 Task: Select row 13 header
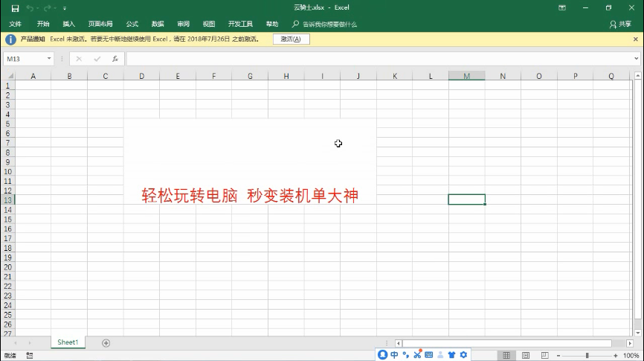tap(7, 199)
